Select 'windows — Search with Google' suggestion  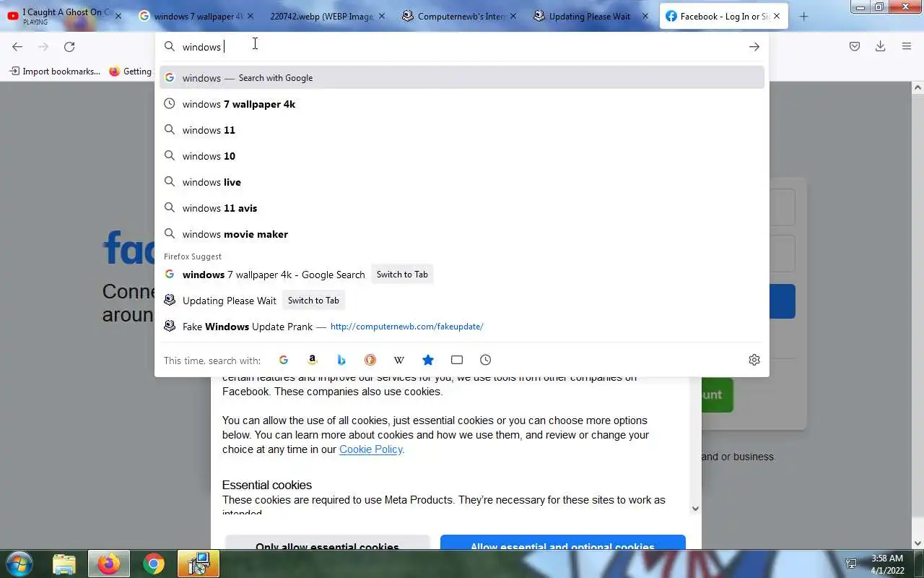click(x=462, y=78)
